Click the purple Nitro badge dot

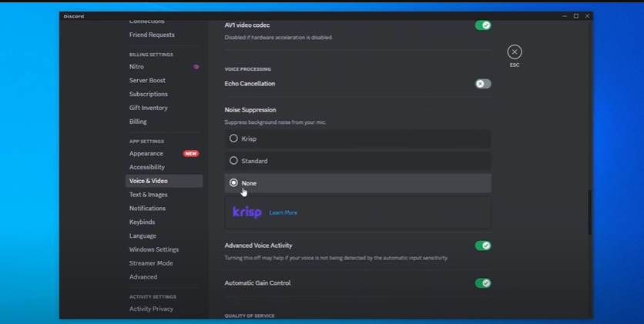(x=196, y=66)
